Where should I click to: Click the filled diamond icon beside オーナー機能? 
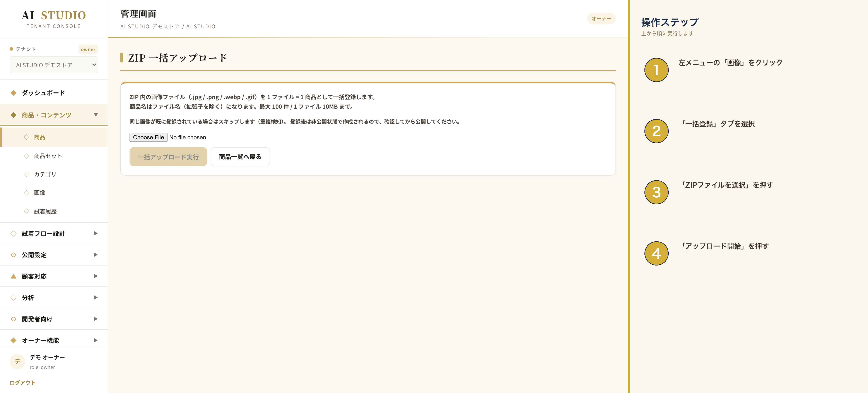[14, 340]
